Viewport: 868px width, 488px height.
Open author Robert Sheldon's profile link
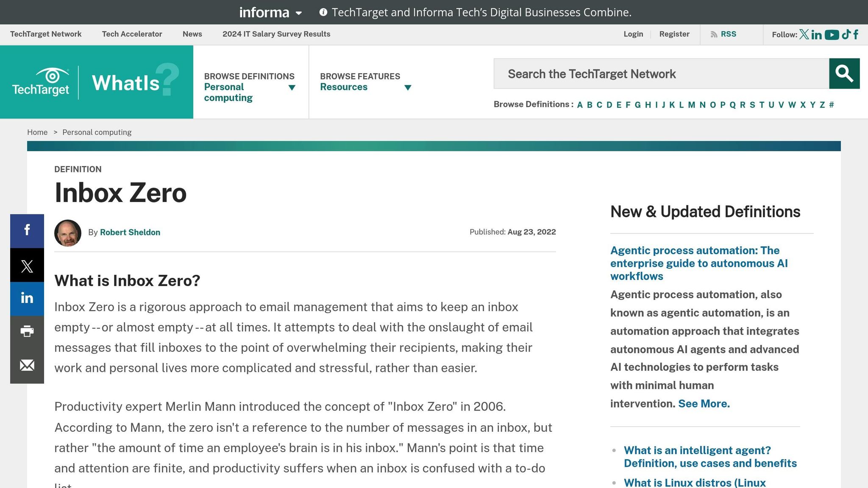coord(130,233)
